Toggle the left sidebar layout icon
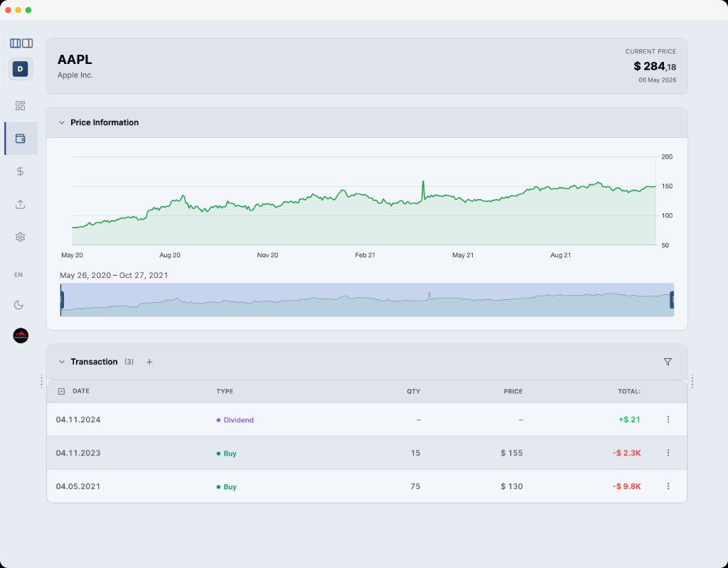 16,43
